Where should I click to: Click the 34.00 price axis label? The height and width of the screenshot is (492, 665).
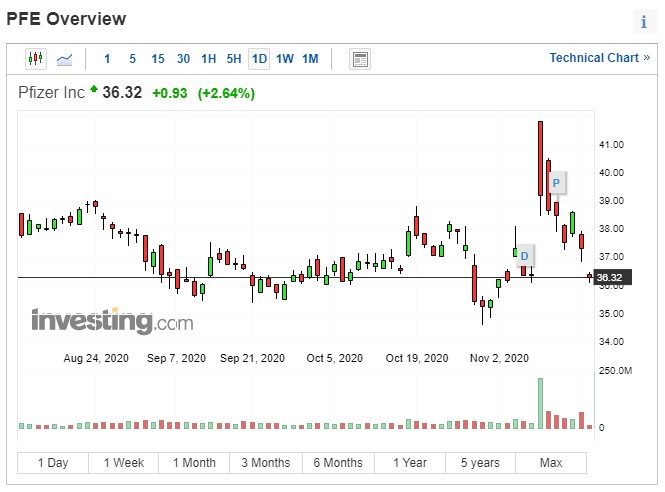[x=611, y=341]
